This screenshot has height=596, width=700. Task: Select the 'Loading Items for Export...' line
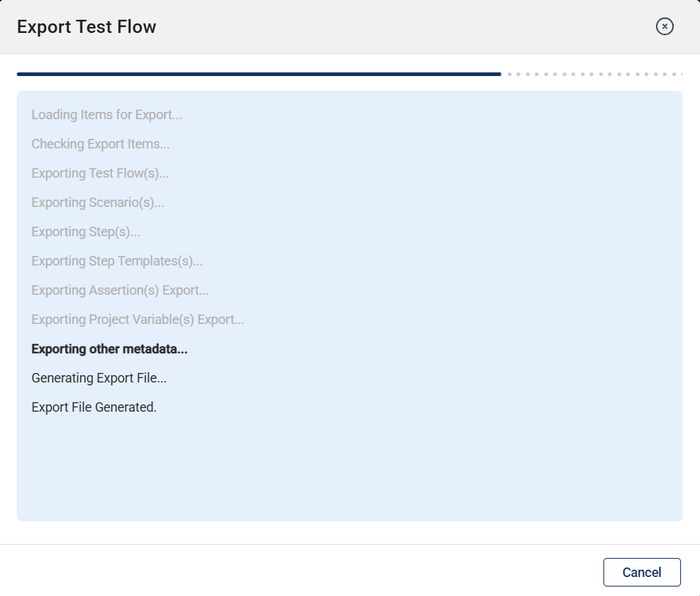coord(107,115)
